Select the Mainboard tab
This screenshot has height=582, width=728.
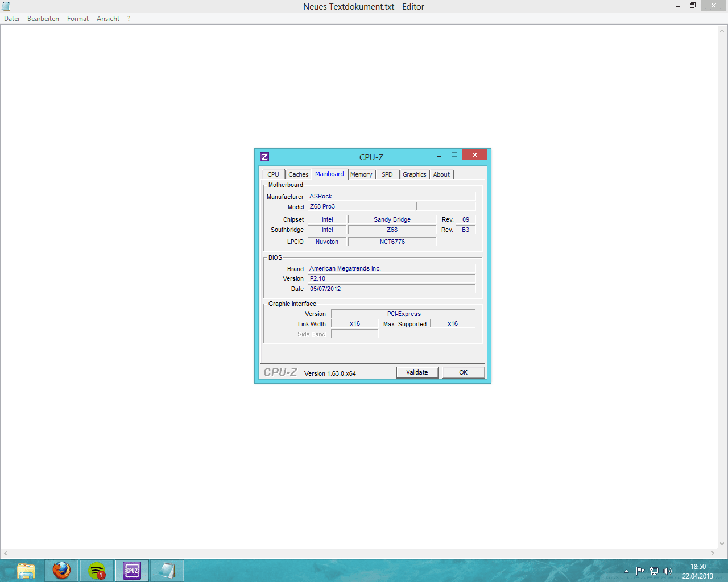tap(329, 174)
